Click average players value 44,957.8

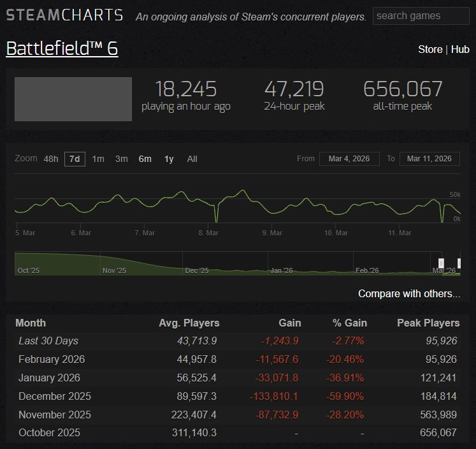click(197, 359)
